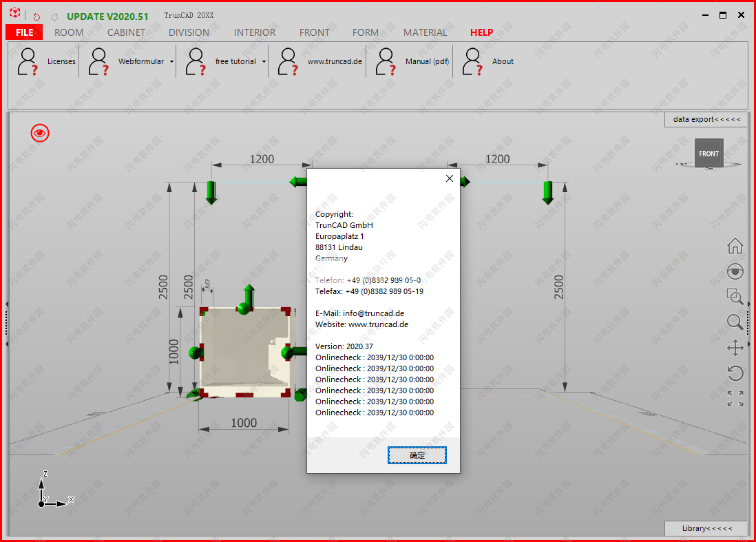Click the Website www.truncad.de line in dialog

(x=361, y=324)
